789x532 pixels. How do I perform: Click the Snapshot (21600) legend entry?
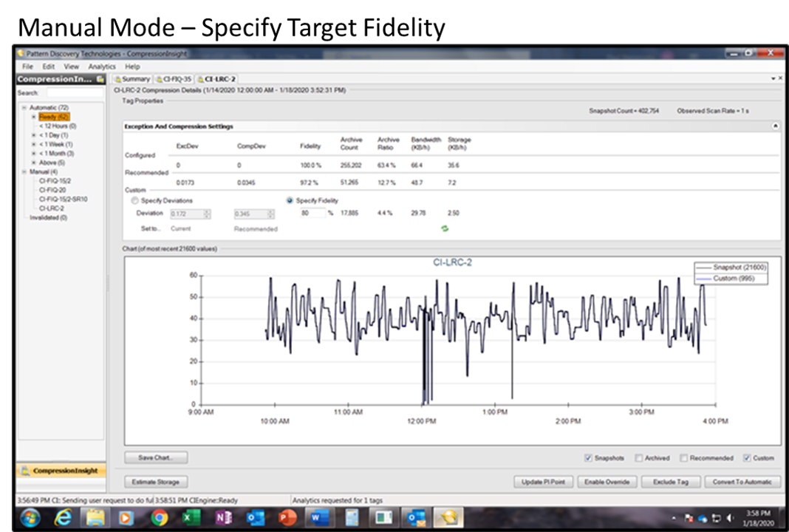[x=731, y=267]
